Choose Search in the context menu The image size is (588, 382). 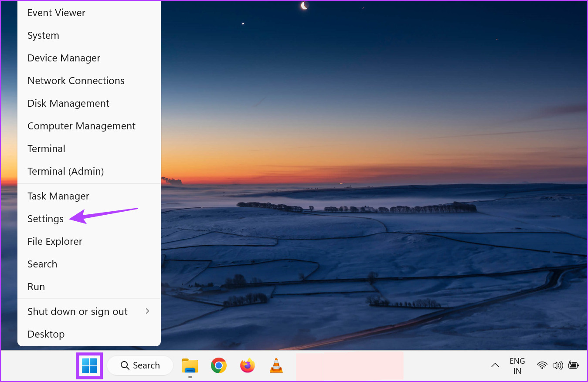pos(89,264)
